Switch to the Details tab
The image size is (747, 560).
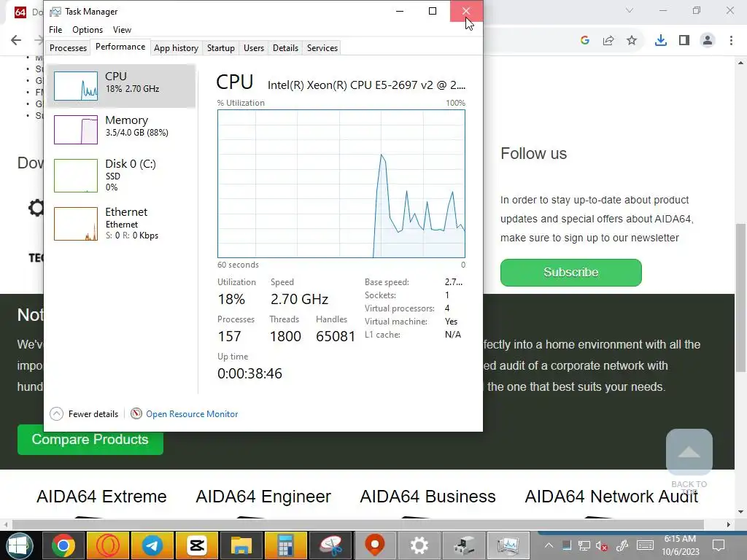coord(285,48)
